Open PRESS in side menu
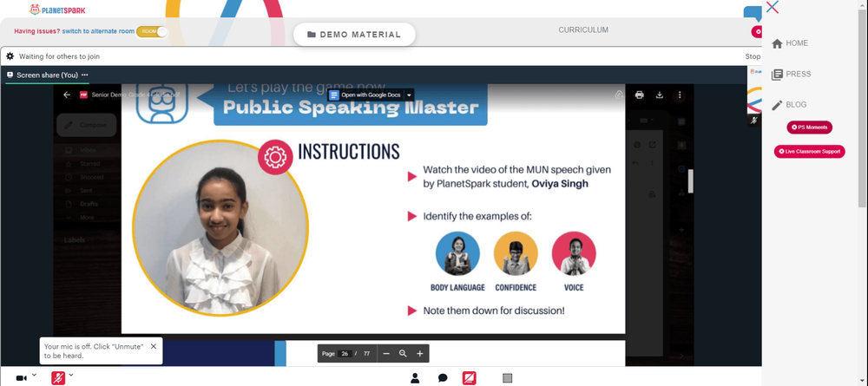 pos(791,74)
